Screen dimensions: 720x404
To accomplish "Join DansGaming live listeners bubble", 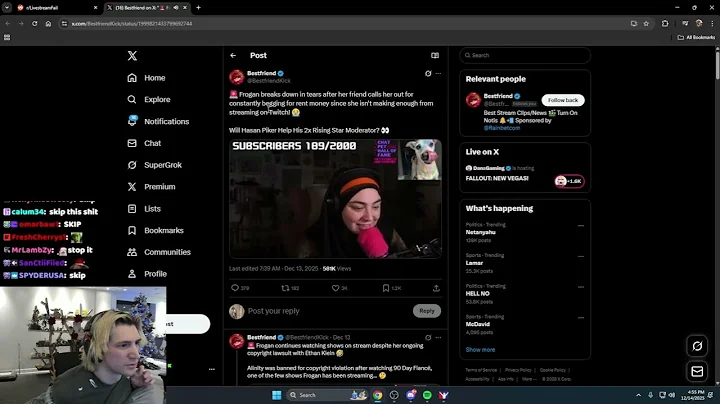I will [569, 181].
